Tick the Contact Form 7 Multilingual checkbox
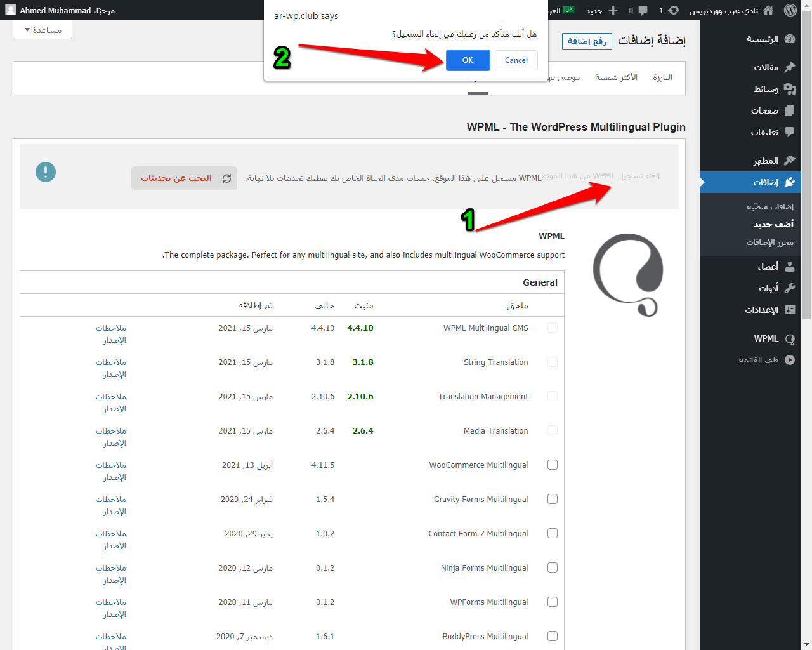This screenshot has width=812, height=650. (553, 533)
